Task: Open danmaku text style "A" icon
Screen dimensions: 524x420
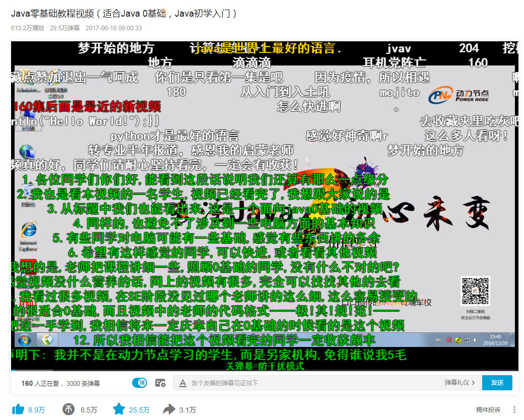Action: tap(183, 383)
